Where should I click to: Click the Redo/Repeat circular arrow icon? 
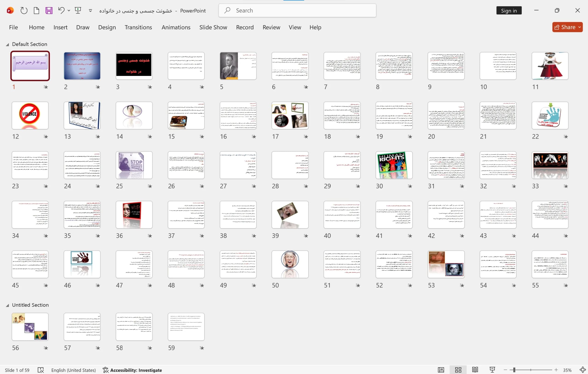(x=24, y=11)
